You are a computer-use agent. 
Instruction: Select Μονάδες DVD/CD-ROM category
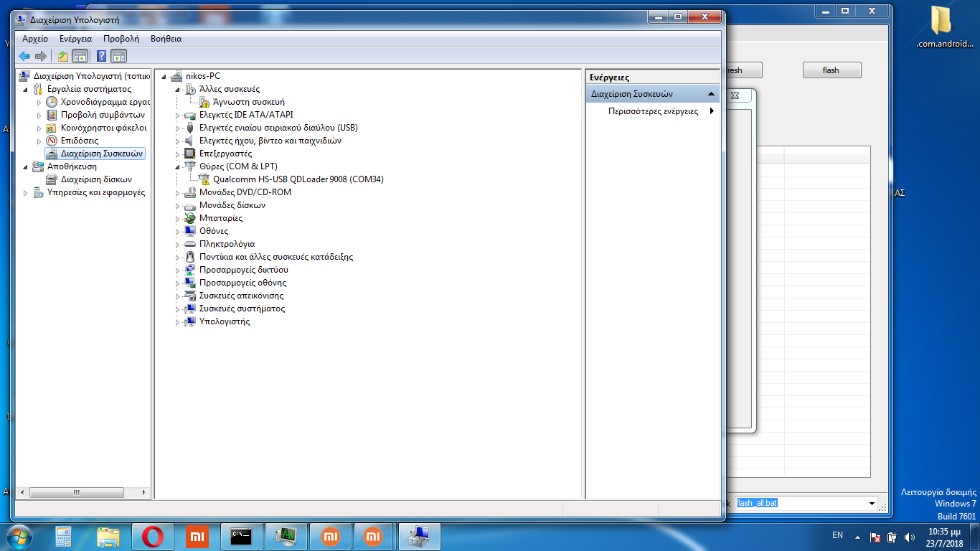point(245,192)
